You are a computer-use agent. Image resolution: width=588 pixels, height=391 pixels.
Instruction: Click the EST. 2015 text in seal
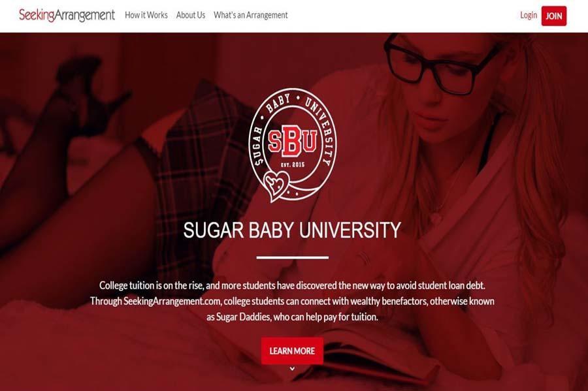point(293,164)
